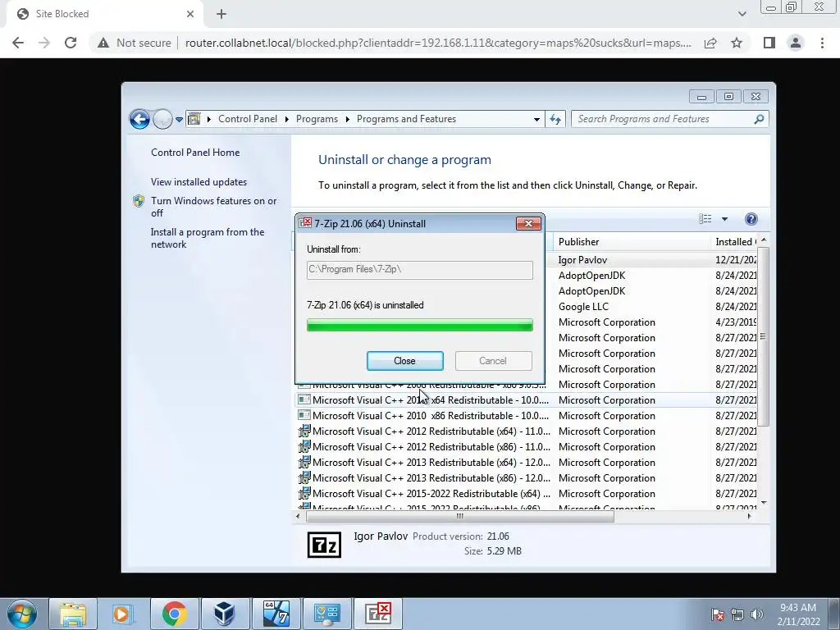The width and height of the screenshot is (840, 630).
Task: Click the Chrome URL address bar
Action: coord(438,43)
